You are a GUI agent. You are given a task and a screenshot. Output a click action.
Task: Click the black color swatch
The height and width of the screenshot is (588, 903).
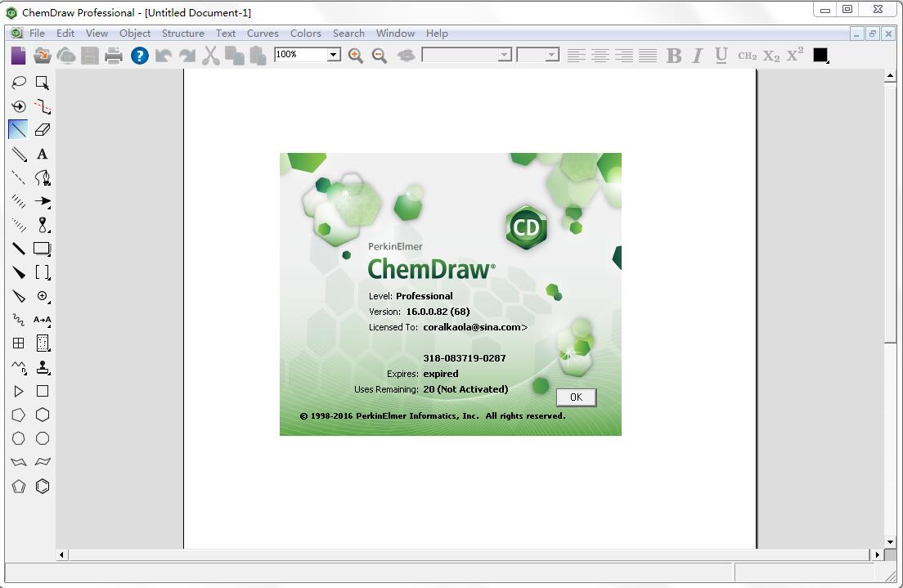point(820,56)
